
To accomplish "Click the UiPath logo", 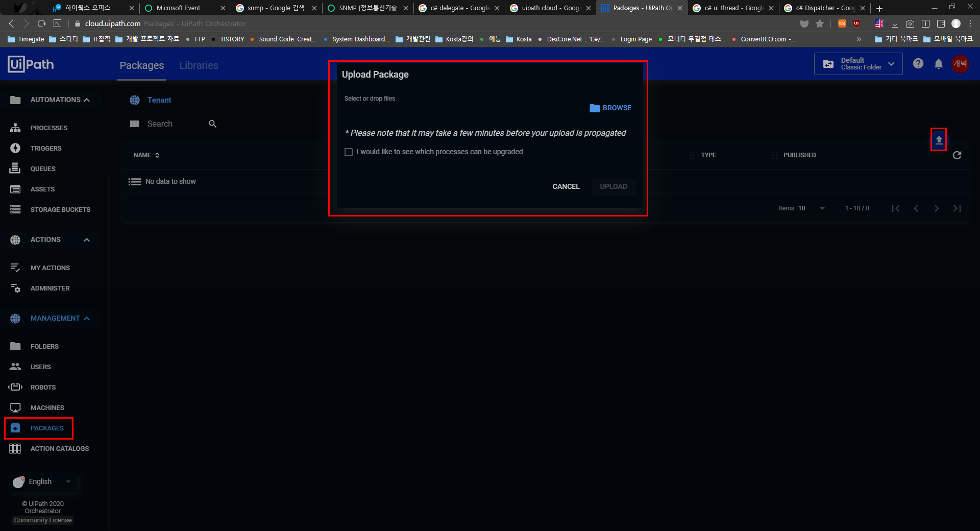I will [x=31, y=64].
